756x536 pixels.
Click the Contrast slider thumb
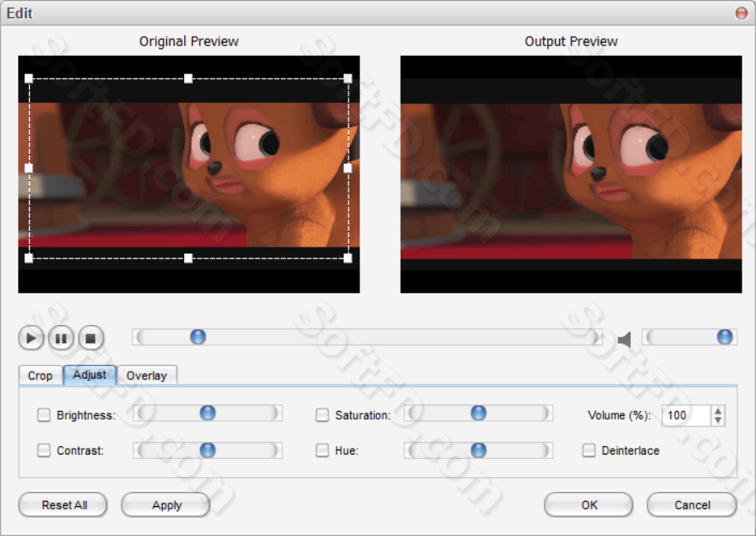pos(208,450)
